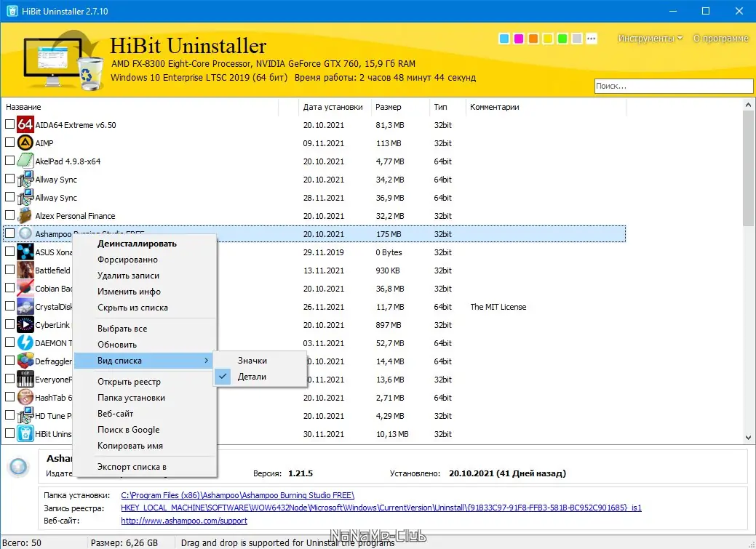The image size is (756, 549).
Task: Click the Cobian Backup program icon
Action: coord(25,288)
